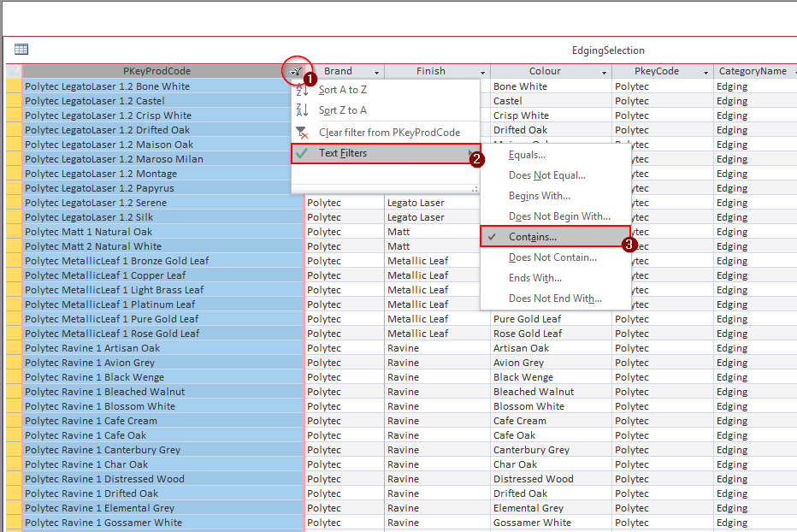This screenshot has height=532, width=797.
Task: Click Colour cell Blossom White
Action: pyautogui.click(x=551, y=406)
